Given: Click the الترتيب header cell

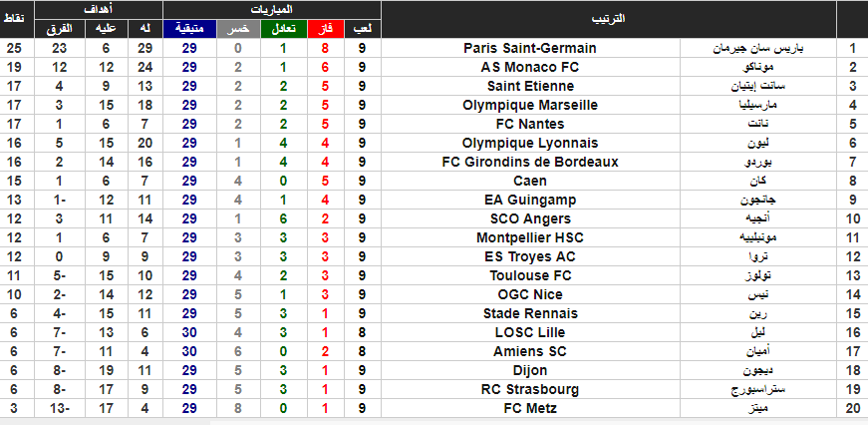Looking at the screenshot, I should pos(608,19).
